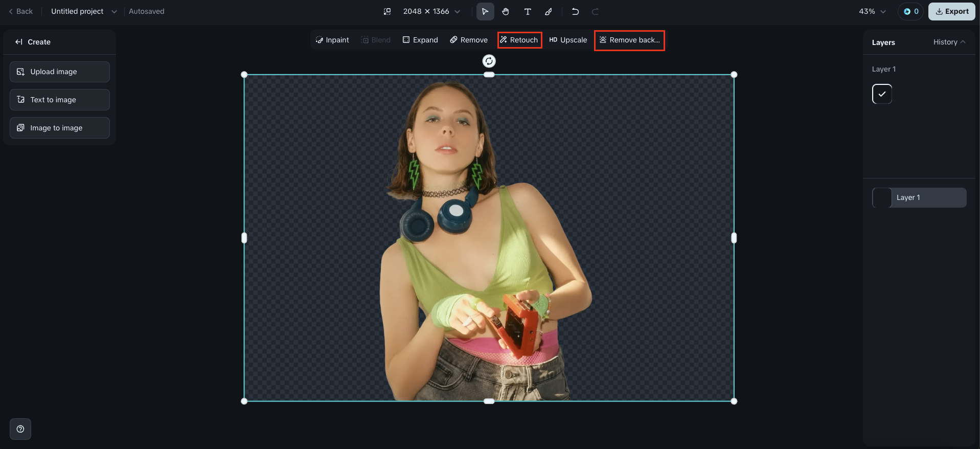Viewport: 980px width, 449px height.
Task: Click the "Layer 1" heading text
Action: [x=884, y=69]
